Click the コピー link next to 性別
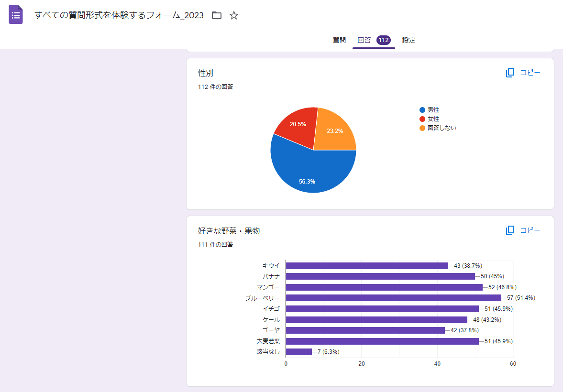This screenshot has height=392, width=563. pos(530,72)
